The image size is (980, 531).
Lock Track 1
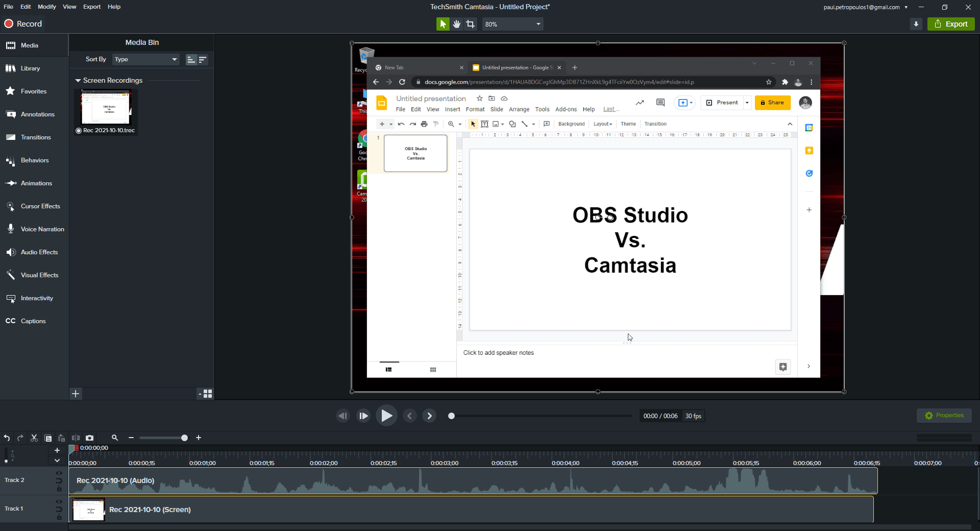[x=59, y=518]
